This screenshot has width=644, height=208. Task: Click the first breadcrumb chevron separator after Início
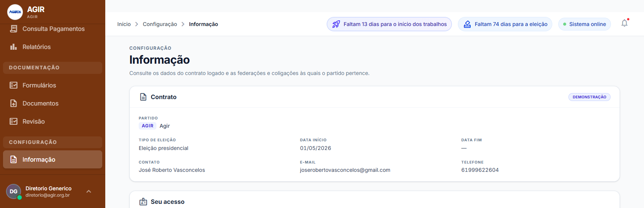(137, 24)
